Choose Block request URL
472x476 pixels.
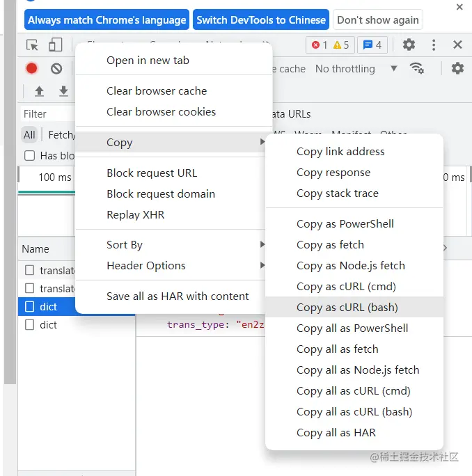point(171,173)
